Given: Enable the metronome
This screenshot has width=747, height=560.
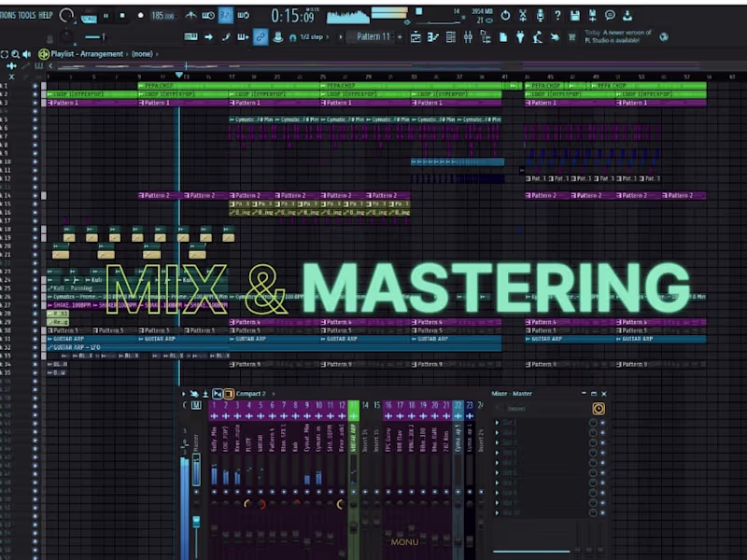Looking at the screenshot, I should pyautogui.click(x=189, y=15).
